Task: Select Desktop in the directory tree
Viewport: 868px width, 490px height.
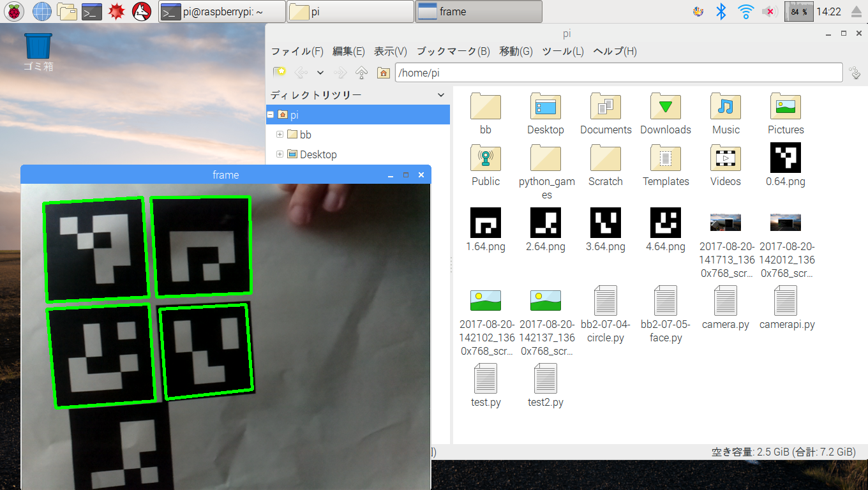Action: tap(318, 154)
